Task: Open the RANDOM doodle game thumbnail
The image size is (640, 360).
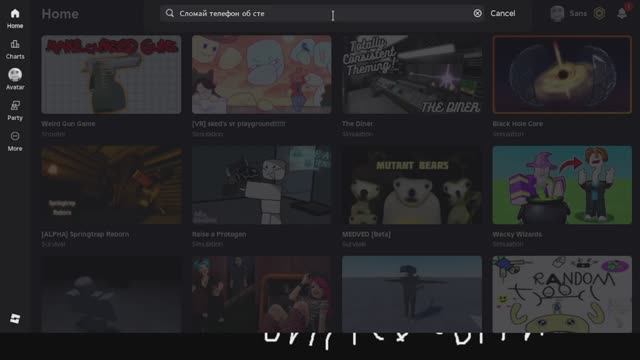Action: pyautogui.click(x=562, y=294)
